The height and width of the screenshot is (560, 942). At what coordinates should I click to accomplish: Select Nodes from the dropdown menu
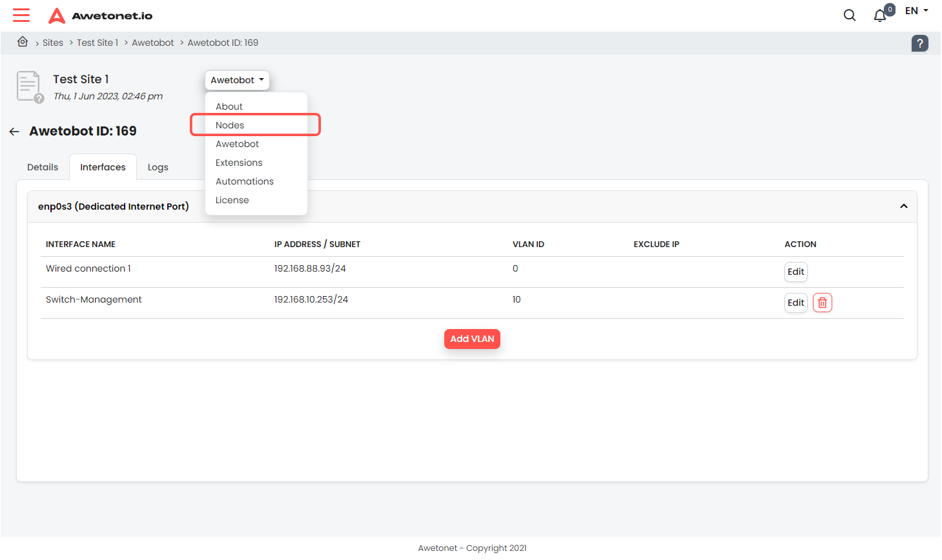256,125
